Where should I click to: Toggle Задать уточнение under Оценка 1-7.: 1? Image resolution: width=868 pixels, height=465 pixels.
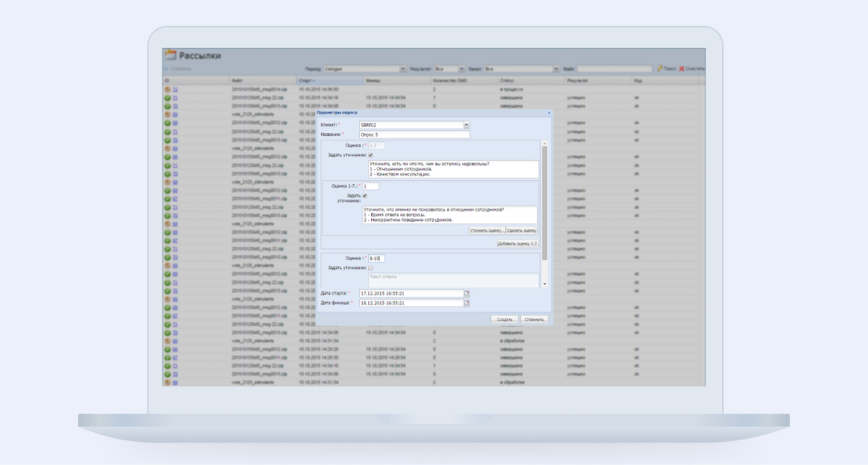click(x=364, y=196)
